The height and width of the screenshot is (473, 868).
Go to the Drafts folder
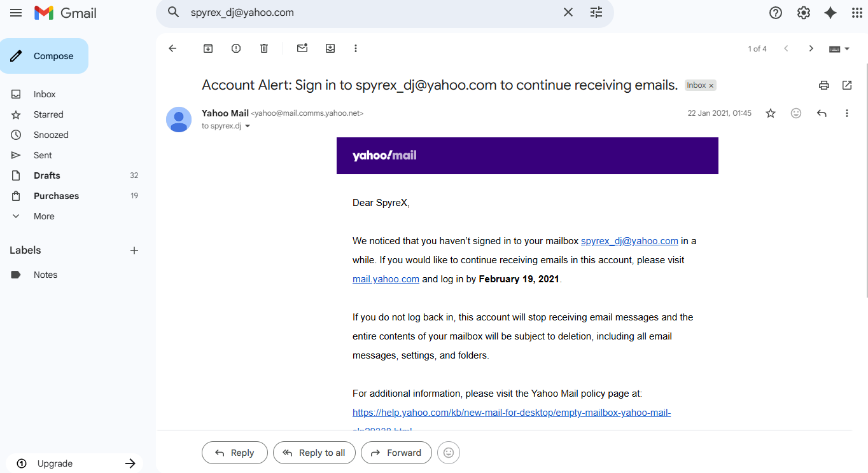[47, 175]
